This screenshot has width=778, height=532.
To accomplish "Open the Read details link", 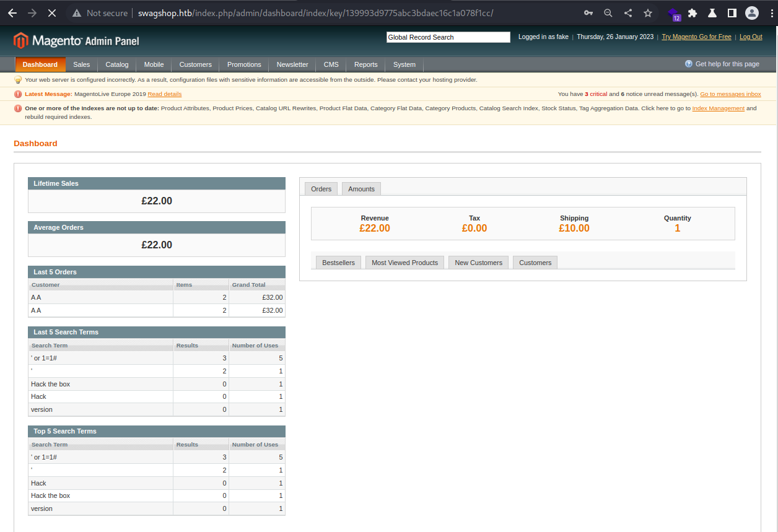I will [165, 94].
